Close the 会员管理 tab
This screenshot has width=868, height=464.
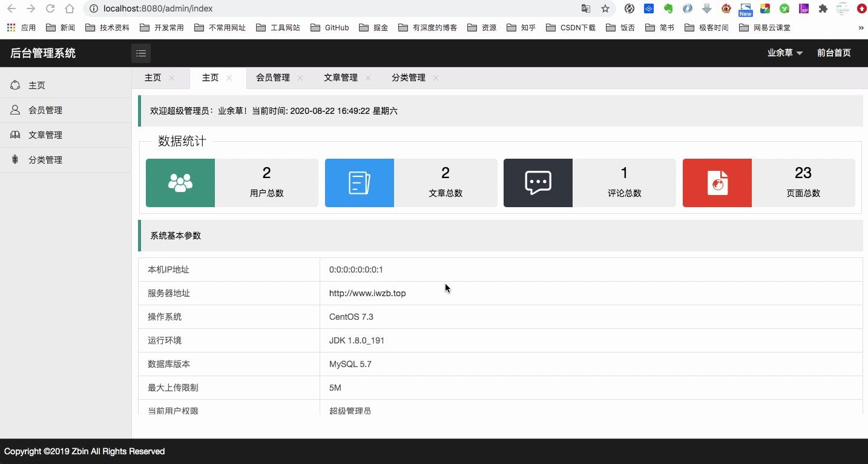point(300,78)
